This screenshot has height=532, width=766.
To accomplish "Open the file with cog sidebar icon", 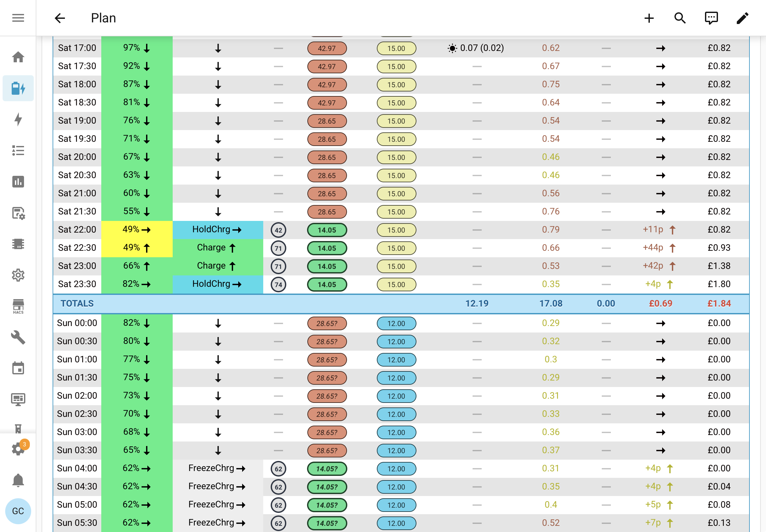I will click(18, 213).
